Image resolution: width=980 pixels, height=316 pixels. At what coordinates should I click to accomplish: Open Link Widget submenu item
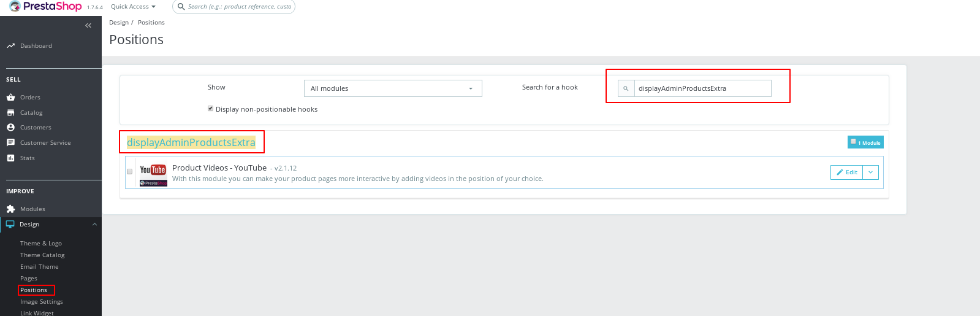point(37,313)
